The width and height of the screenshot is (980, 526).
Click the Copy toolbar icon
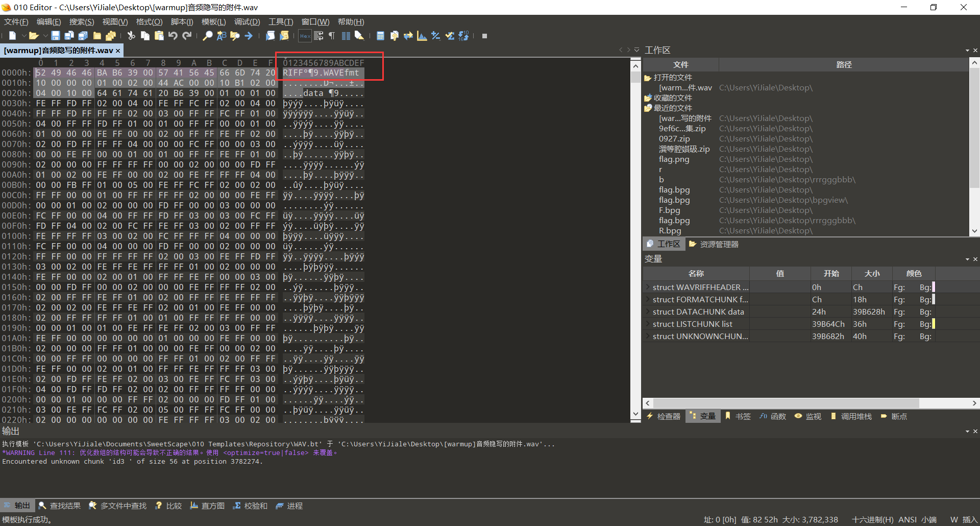(145, 36)
